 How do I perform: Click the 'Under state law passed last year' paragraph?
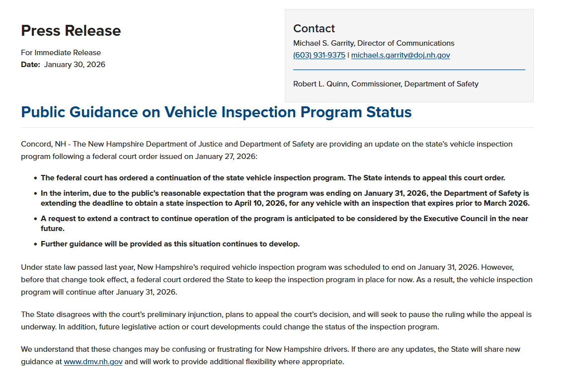tap(277, 280)
